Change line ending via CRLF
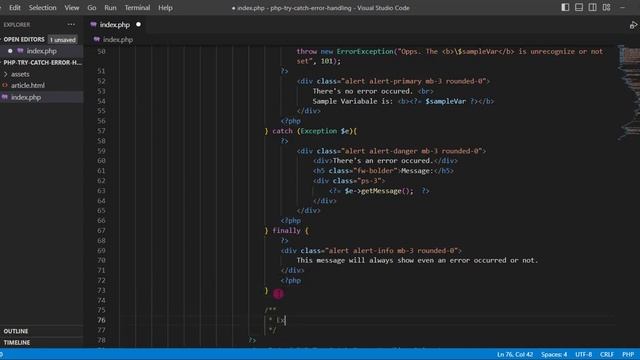The width and height of the screenshot is (640, 360). pyautogui.click(x=607, y=354)
